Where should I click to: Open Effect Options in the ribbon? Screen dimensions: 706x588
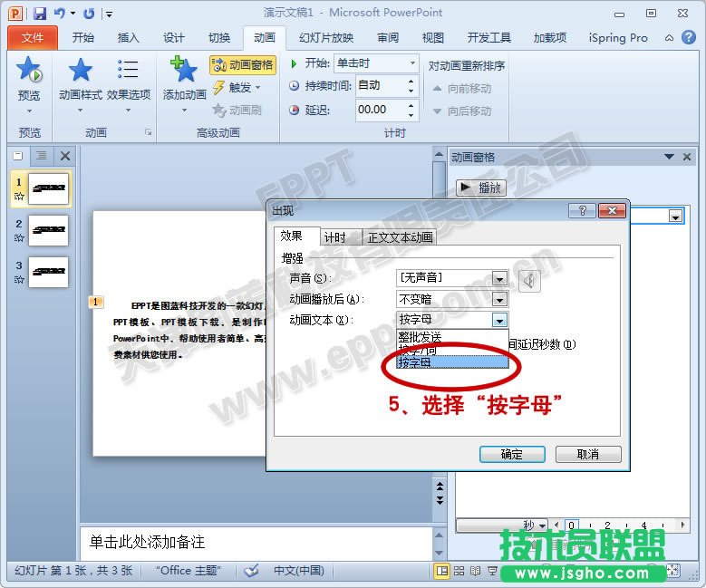[x=129, y=83]
